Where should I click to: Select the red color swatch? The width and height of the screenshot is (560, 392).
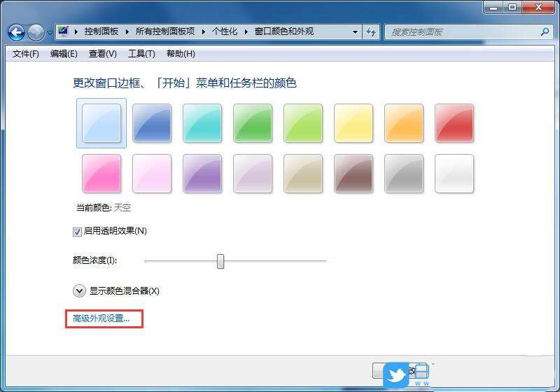click(x=454, y=123)
